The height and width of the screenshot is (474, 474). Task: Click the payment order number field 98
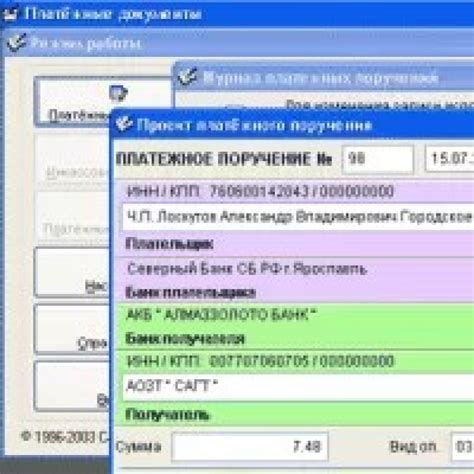click(x=378, y=159)
